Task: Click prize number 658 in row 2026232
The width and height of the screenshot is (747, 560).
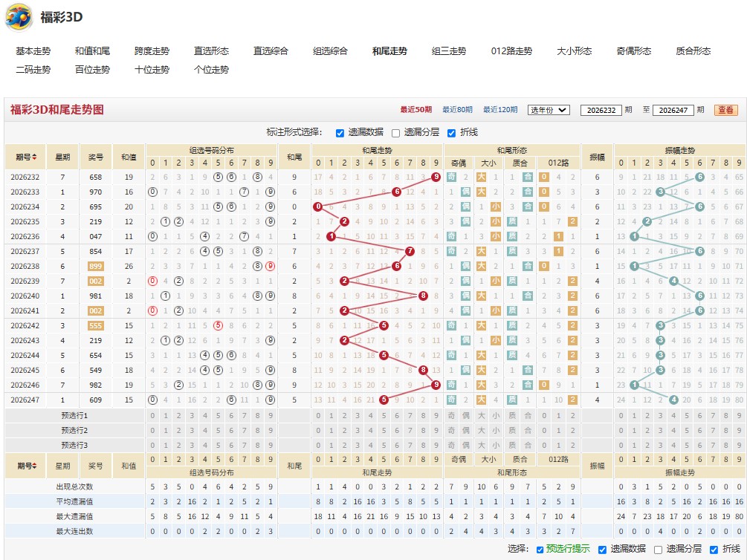Action: pyautogui.click(x=96, y=178)
